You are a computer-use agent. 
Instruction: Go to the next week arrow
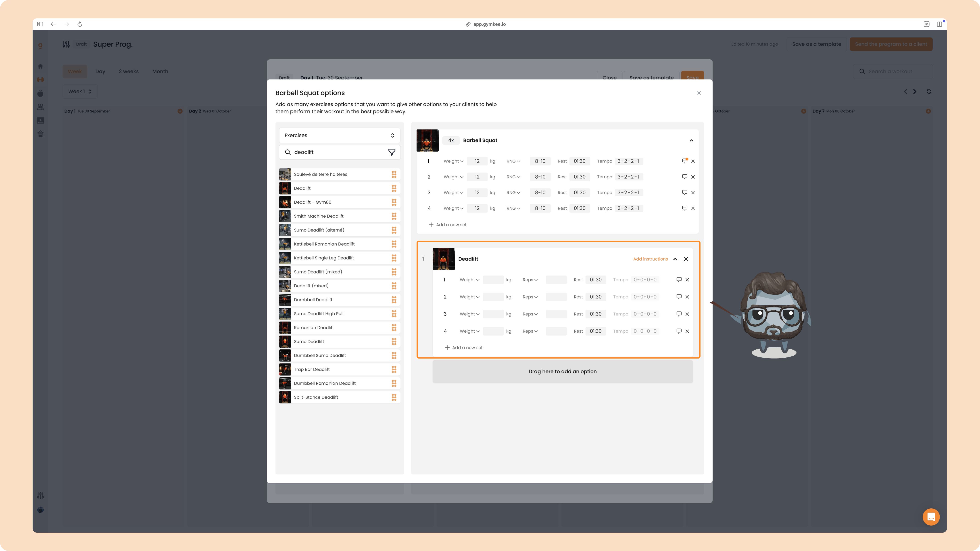915,91
